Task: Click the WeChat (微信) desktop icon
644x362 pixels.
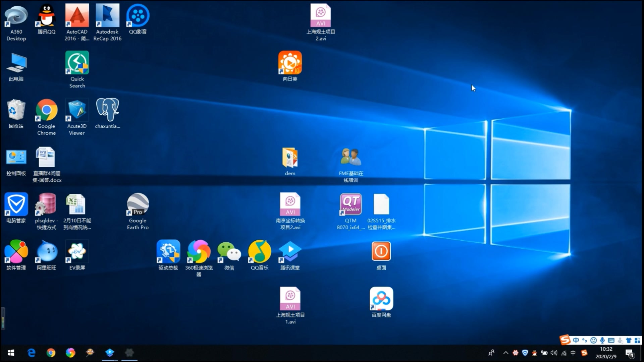Action: [x=229, y=252]
